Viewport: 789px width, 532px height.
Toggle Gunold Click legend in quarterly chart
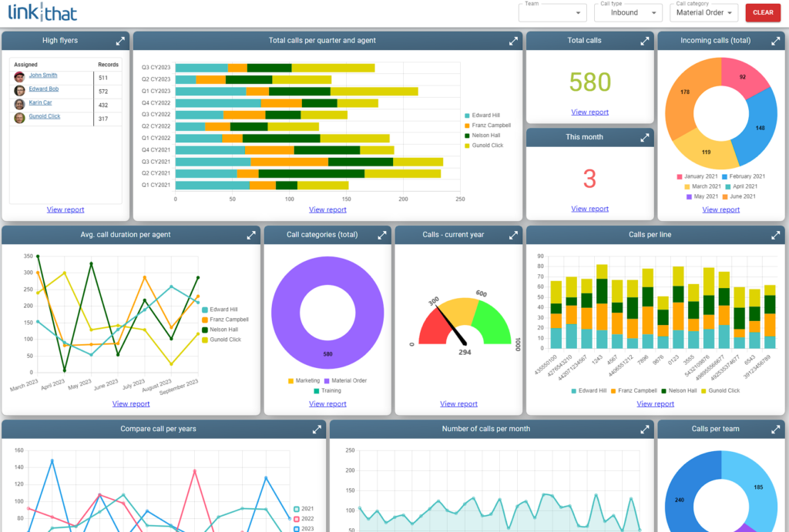tap(484, 146)
